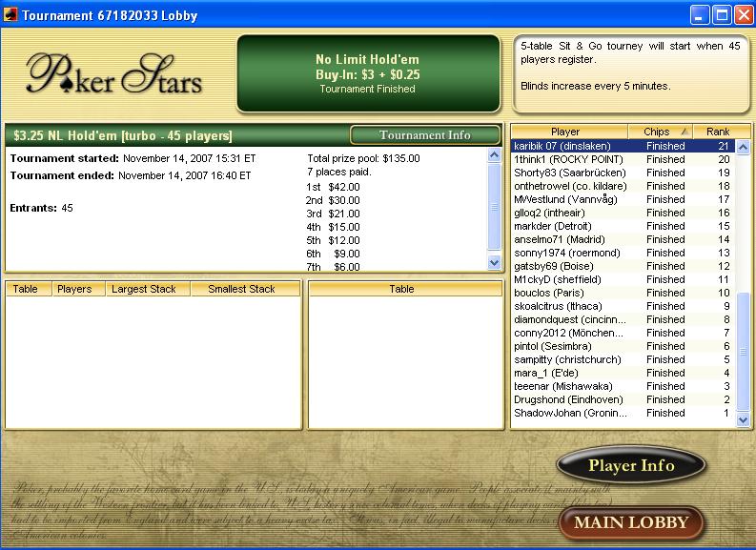Select player diamondquest (cincinn...
The width and height of the screenshot is (756, 550).
point(623,319)
